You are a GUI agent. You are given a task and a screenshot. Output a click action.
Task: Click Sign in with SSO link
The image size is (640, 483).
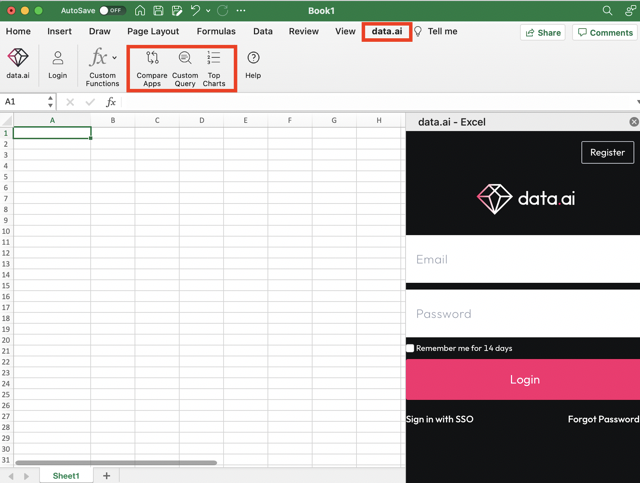point(440,419)
